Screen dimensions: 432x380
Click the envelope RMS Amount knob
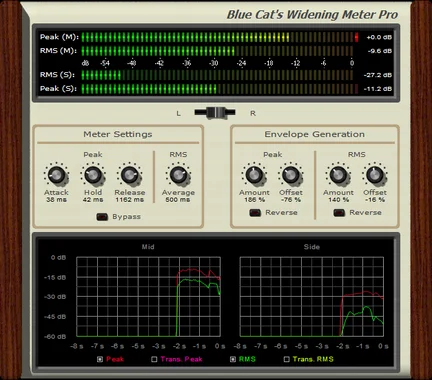pos(338,176)
